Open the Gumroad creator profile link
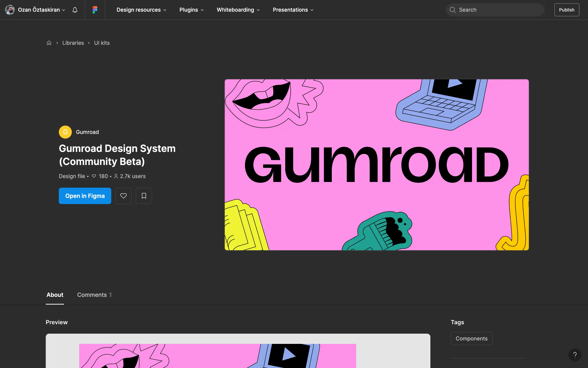 (x=87, y=132)
